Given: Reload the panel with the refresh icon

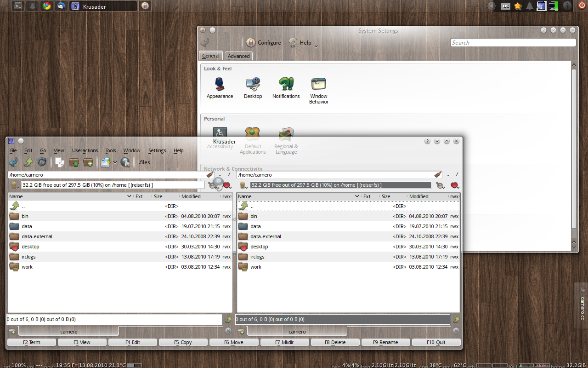Looking at the screenshot, I should click(x=42, y=162).
